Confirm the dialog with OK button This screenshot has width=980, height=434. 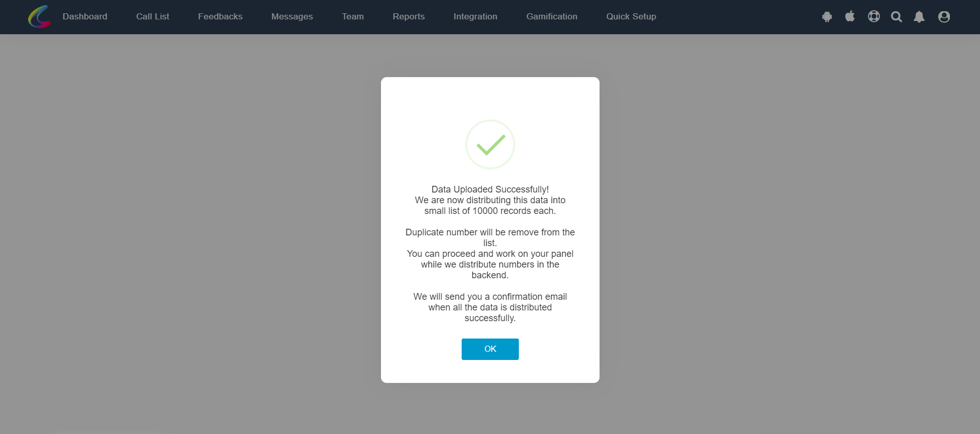pos(490,349)
